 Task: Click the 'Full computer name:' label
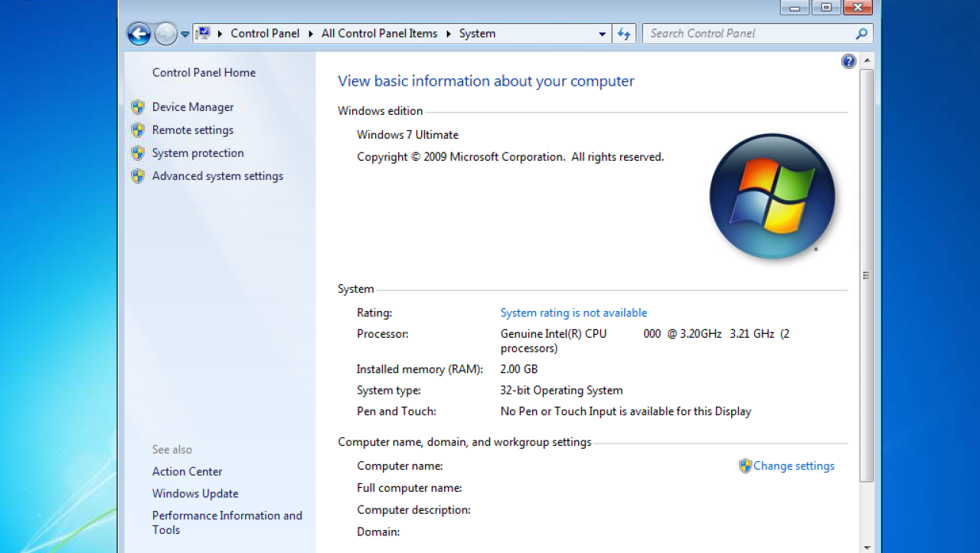pos(410,488)
